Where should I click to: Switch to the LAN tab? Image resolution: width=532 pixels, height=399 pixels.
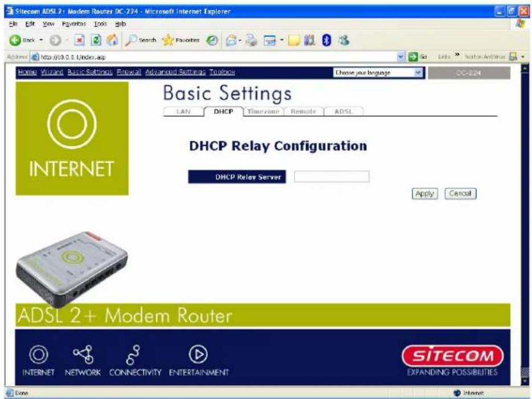coord(183,111)
